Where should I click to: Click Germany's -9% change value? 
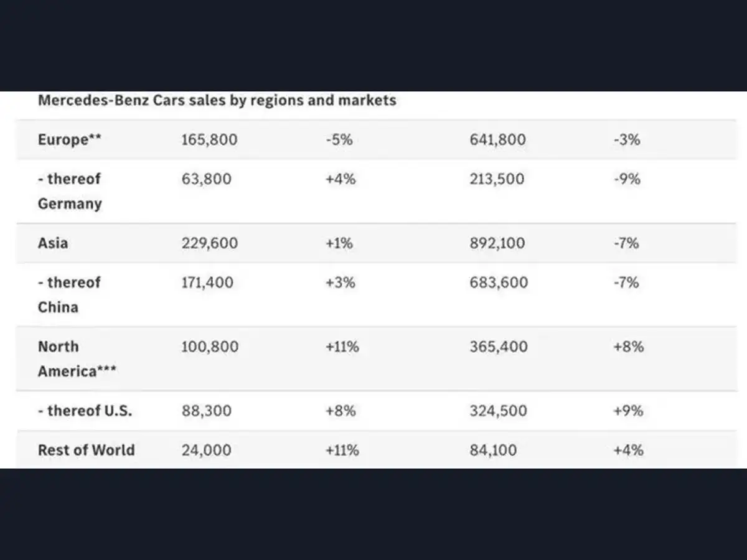click(626, 179)
